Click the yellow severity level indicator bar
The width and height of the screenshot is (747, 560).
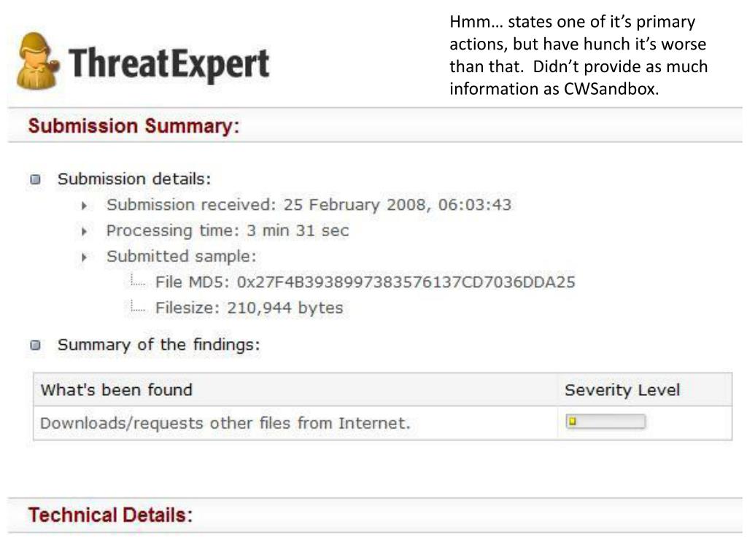tap(605, 421)
